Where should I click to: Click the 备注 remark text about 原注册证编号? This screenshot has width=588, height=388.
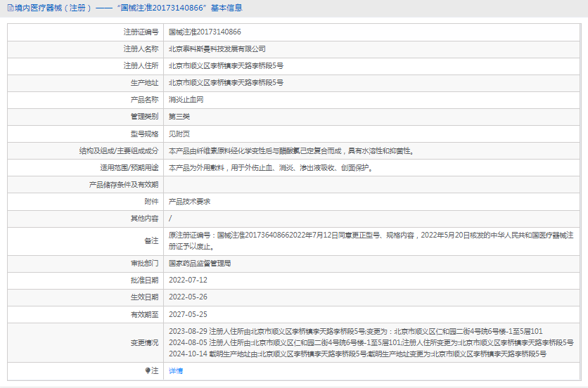pyautogui.click(x=371, y=240)
